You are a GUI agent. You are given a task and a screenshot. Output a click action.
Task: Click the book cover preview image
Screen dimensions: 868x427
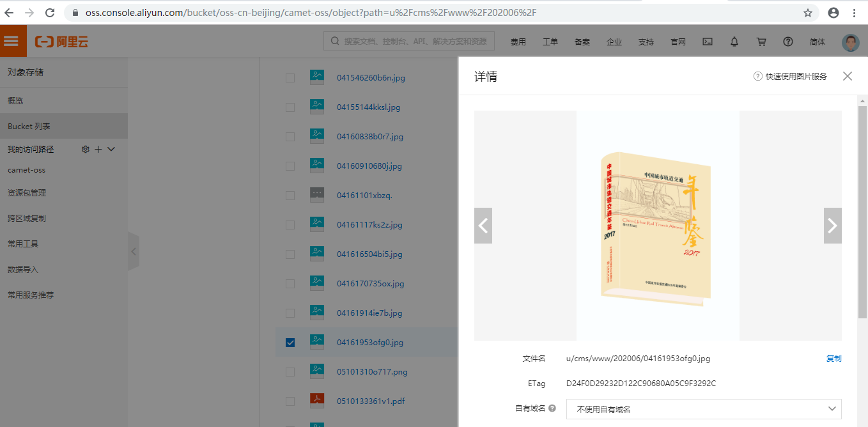click(x=658, y=226)
